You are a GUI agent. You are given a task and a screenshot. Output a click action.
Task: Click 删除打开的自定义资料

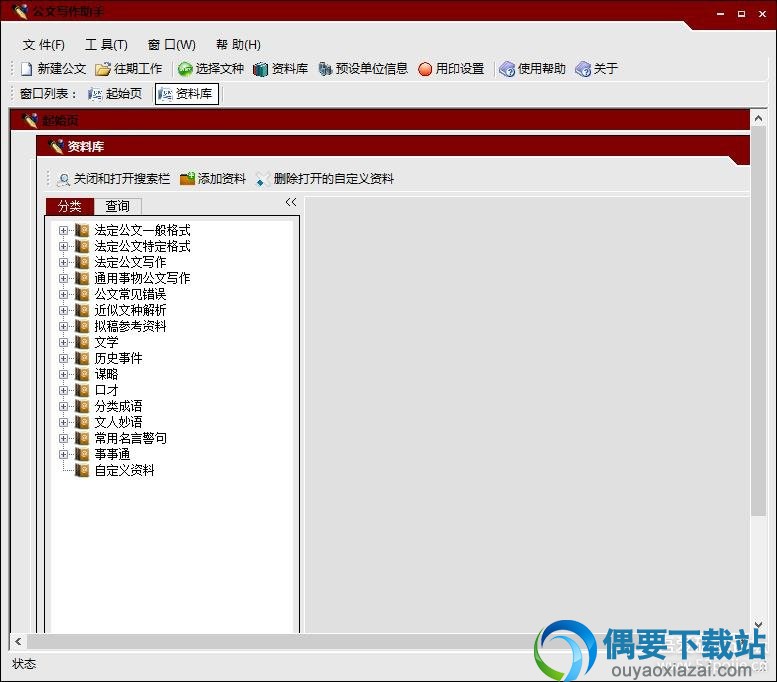pos(325,178)
